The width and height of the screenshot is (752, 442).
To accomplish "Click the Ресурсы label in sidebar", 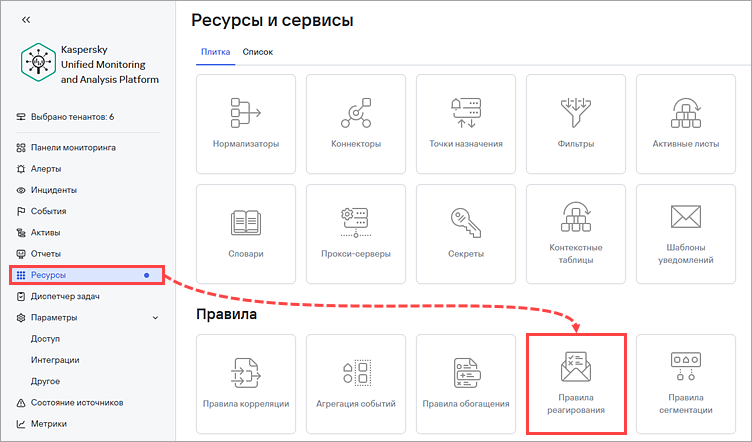I will click(x=48, y=275).
